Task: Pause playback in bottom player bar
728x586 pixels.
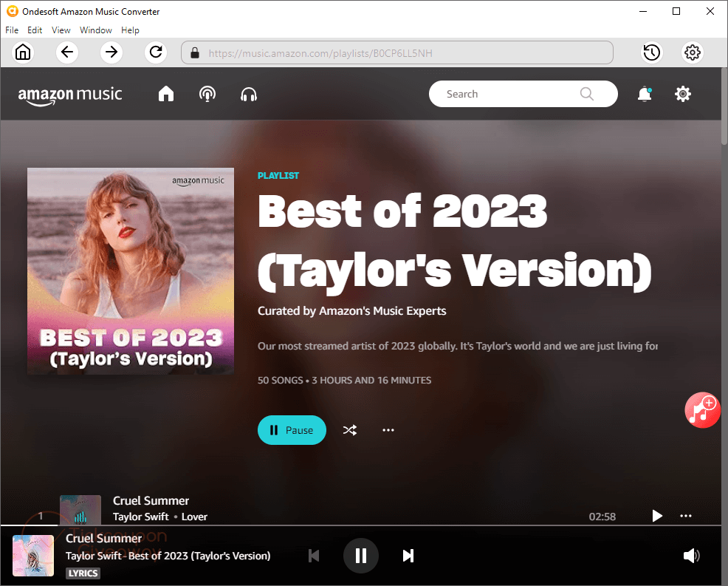Action: (x=361, y=556)
